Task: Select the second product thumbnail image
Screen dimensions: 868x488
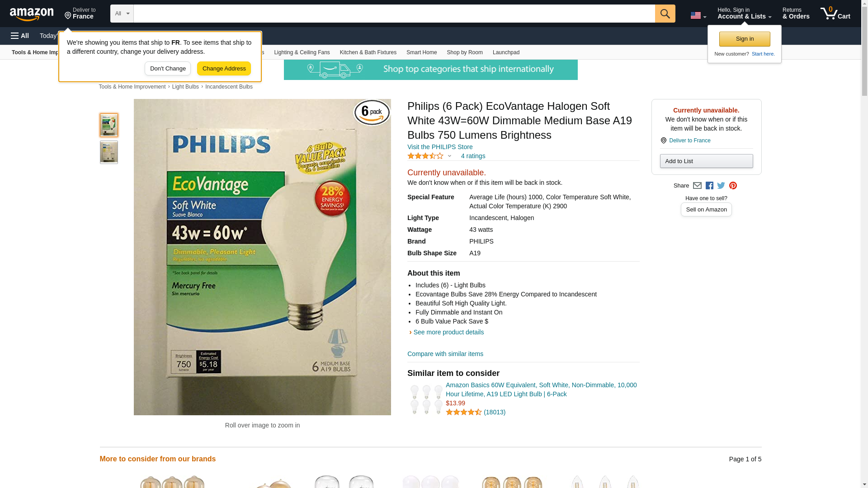Action: pyautogui.click(x=109, y=152)
